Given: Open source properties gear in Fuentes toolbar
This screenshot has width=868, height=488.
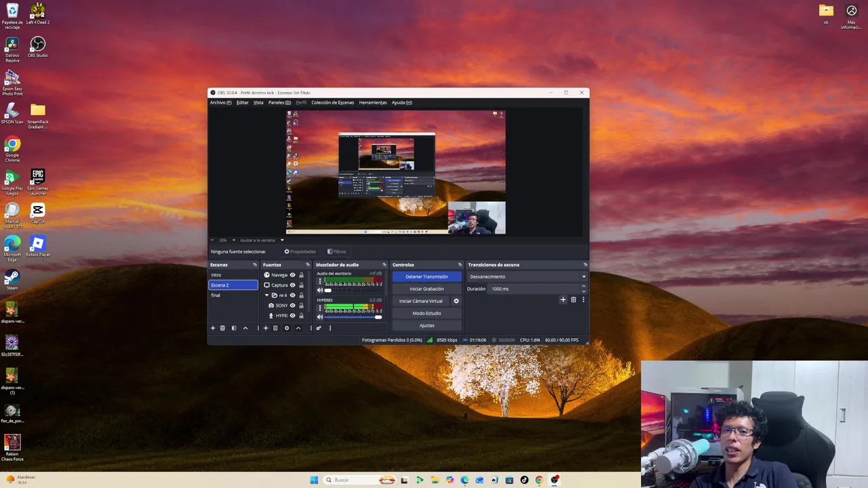Looking at the screenshot, I should (x=287, y=328).
